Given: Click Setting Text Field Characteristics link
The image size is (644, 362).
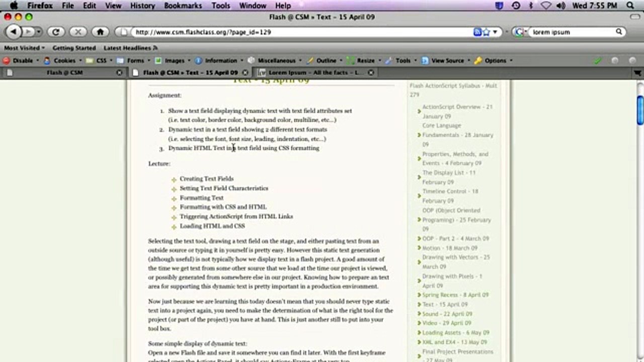Looking at the screenshot, I should [224, 188].
